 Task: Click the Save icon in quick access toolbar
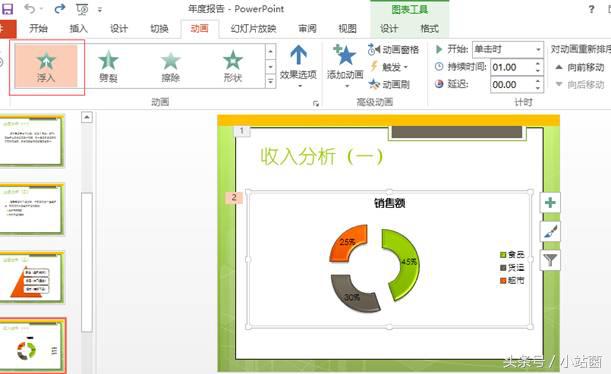(x=7, y=9)
